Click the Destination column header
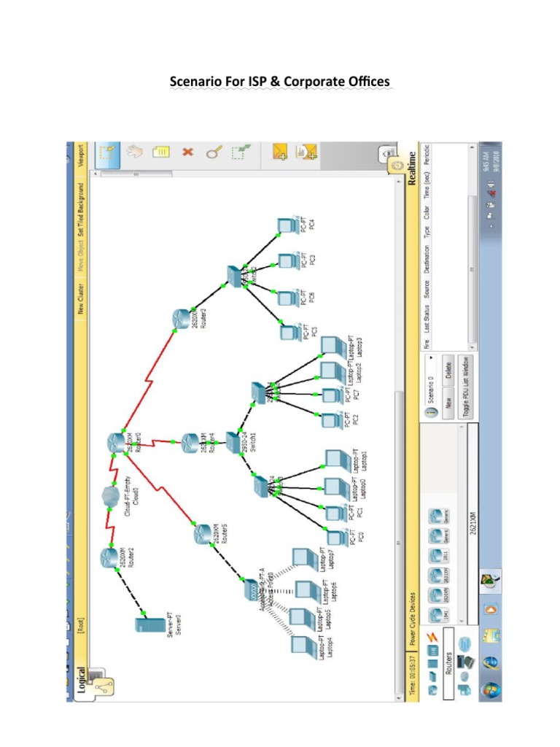Screen dimensions: 560x747 click(x=427, y=259)
